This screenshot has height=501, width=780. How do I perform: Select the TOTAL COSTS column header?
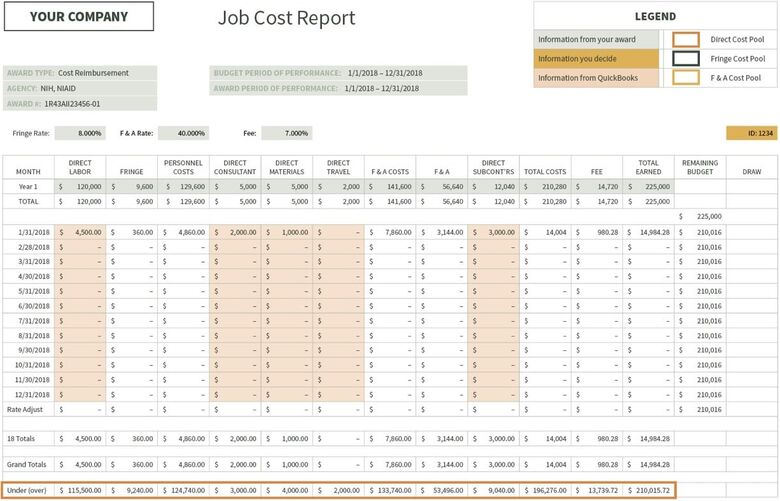545,167
